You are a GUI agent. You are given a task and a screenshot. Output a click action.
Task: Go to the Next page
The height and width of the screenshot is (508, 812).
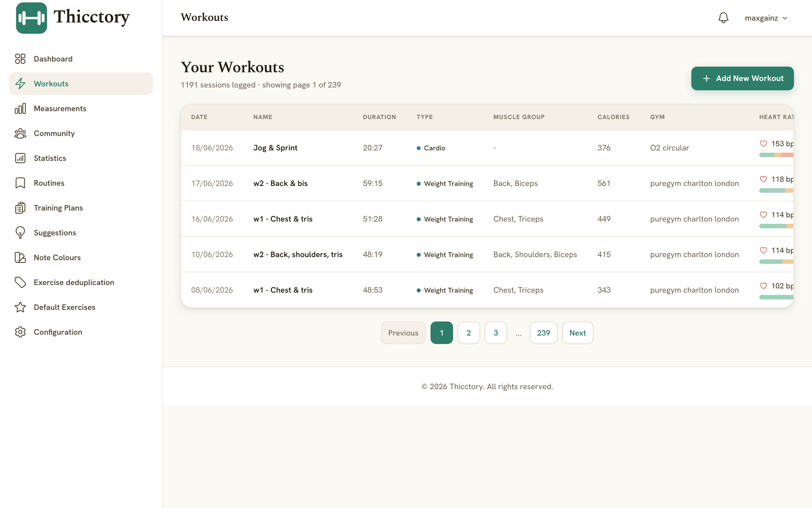point(577,333)
